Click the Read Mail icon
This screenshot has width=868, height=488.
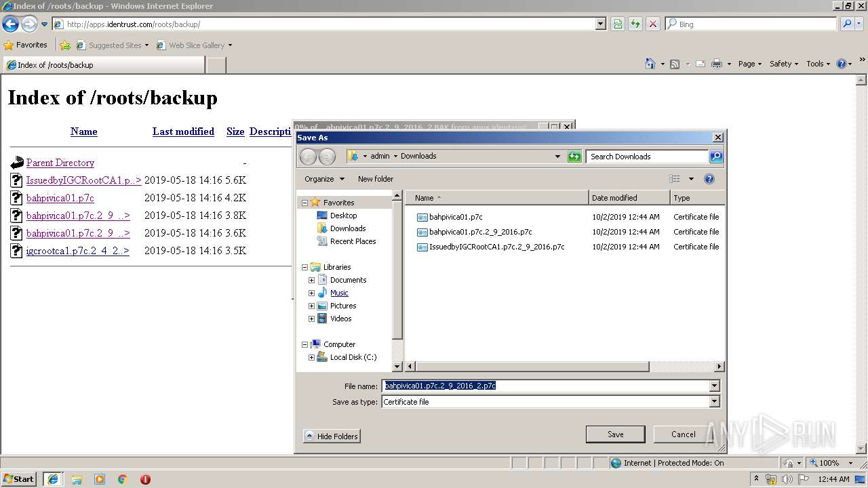tap(700, 64)
